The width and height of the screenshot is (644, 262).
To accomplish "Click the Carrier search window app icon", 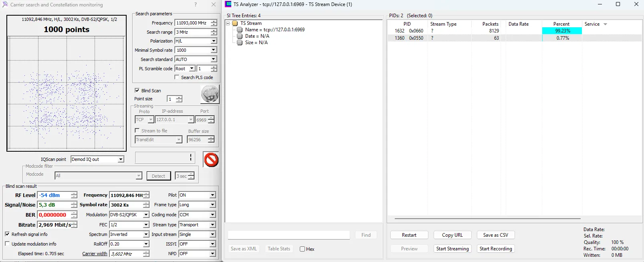I will tap(5, 4).
